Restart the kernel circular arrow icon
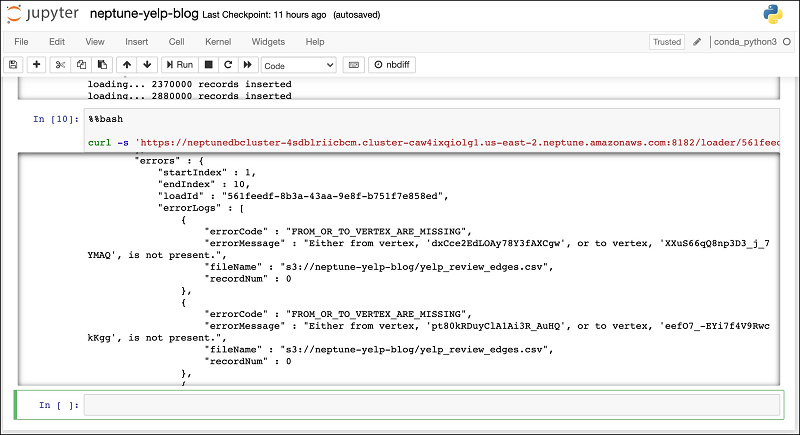800x435 pixels. [228, 65]
